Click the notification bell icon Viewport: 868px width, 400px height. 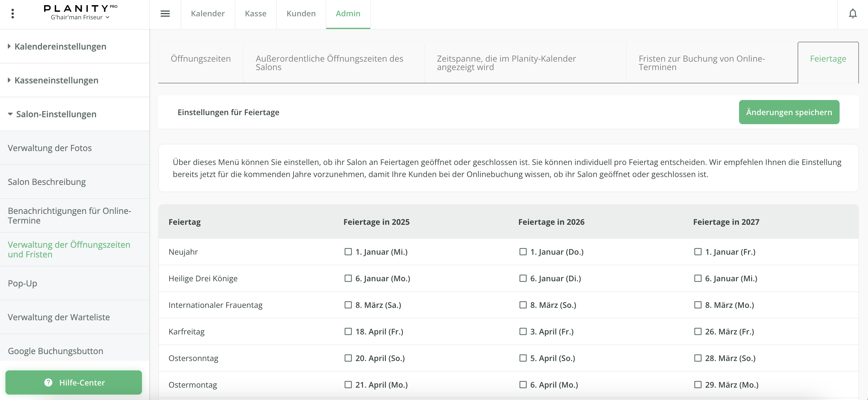(x=853, y=14)
